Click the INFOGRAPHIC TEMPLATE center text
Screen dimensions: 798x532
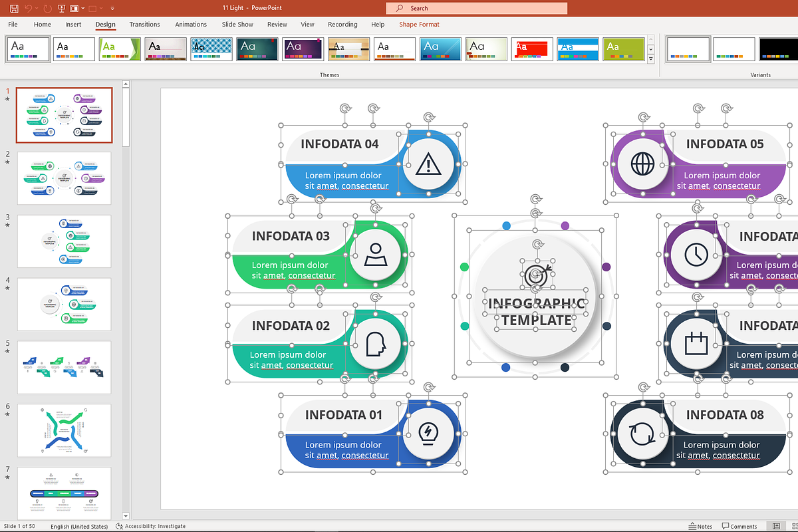[537, 312]
